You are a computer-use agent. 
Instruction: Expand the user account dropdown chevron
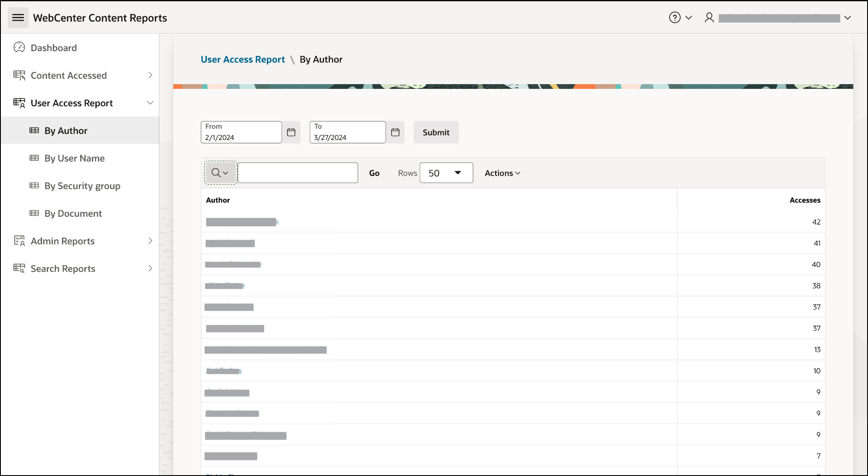(x=848, y=18)
